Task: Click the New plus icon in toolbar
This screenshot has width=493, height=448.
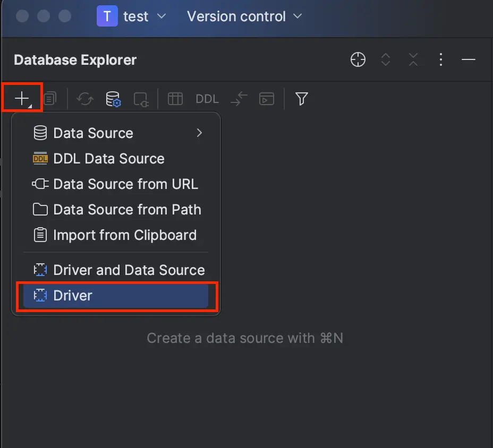Action: 22,99
